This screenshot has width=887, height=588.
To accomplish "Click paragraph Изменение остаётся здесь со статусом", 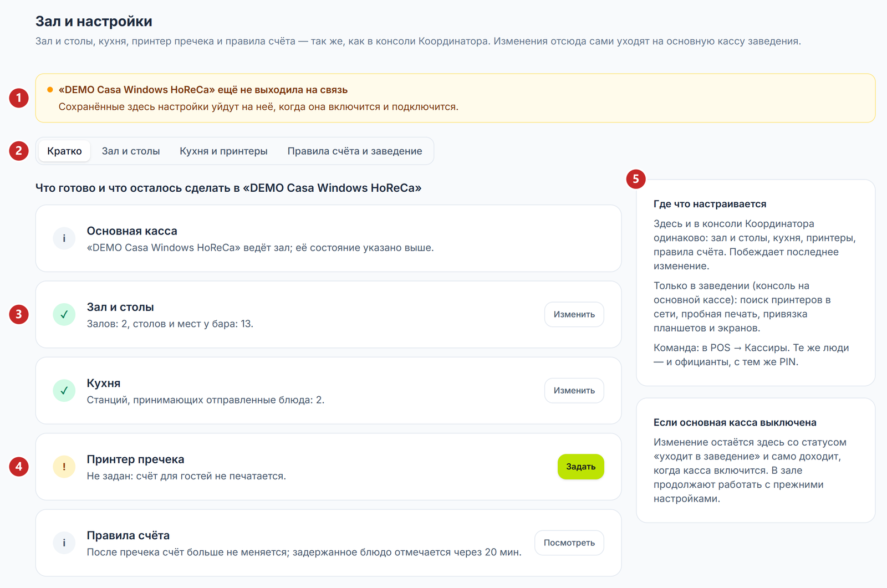I will [x=750, y=471].
